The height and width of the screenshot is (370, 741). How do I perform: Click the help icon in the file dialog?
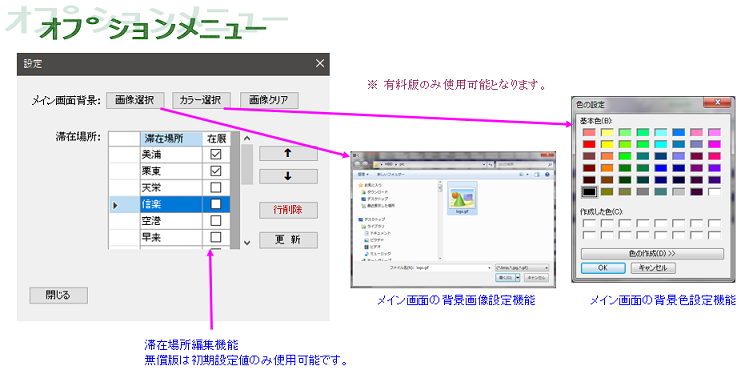click(547, 174)
